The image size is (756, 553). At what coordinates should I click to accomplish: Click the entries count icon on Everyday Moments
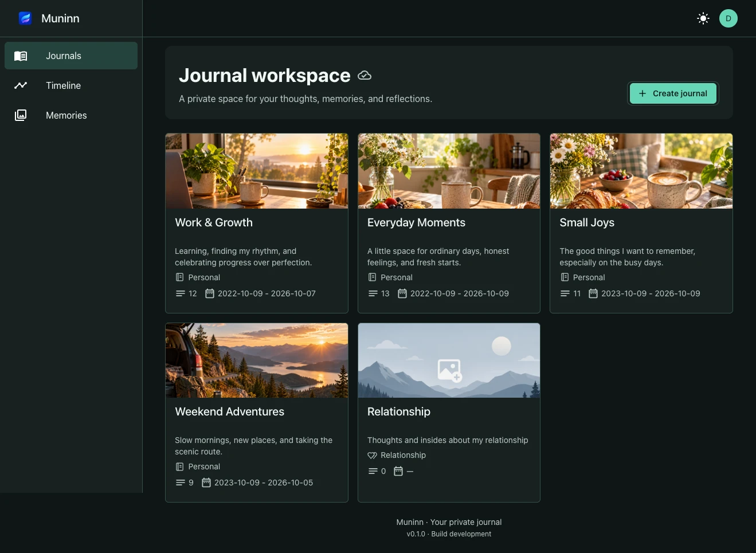[x=373, y=293]
